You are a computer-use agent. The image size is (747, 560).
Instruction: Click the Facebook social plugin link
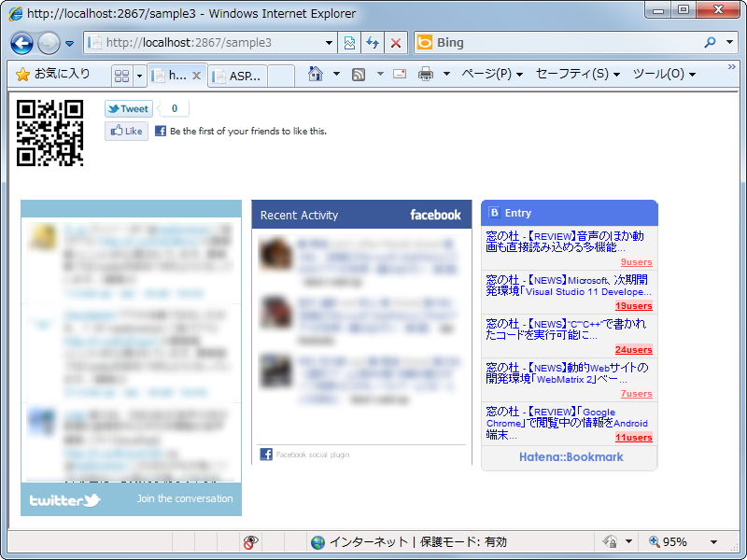pos(313,455)
